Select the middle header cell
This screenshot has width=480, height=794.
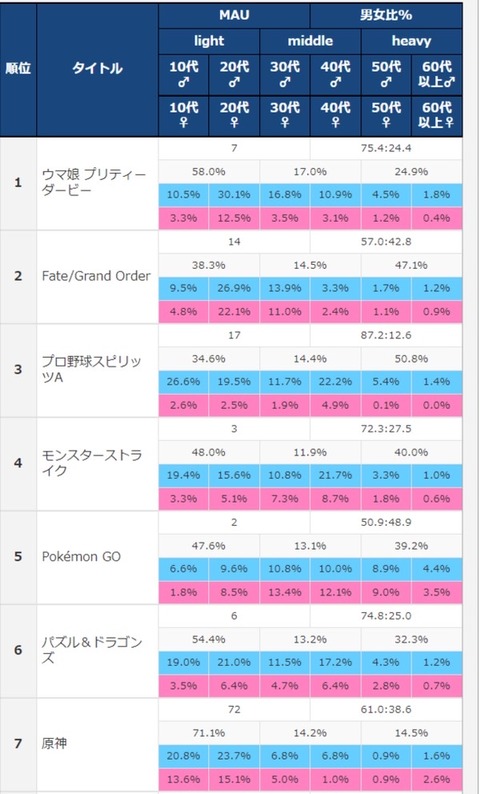(x=310, y=41)
